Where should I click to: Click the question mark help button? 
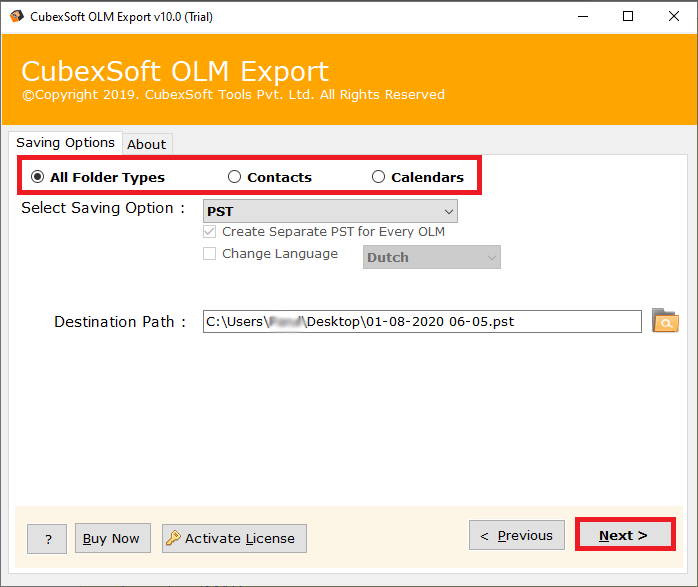(47, 539)
